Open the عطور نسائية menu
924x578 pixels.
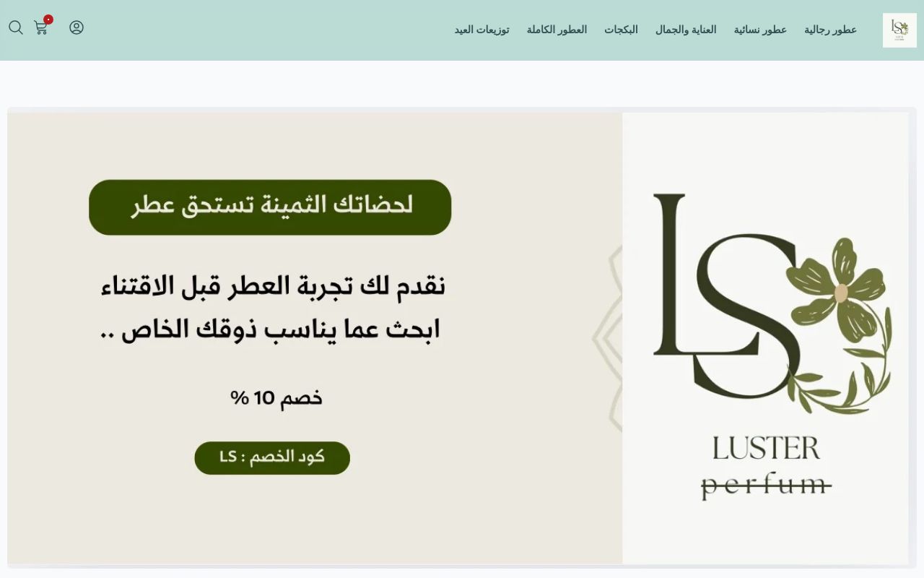(x=760, y=30)
